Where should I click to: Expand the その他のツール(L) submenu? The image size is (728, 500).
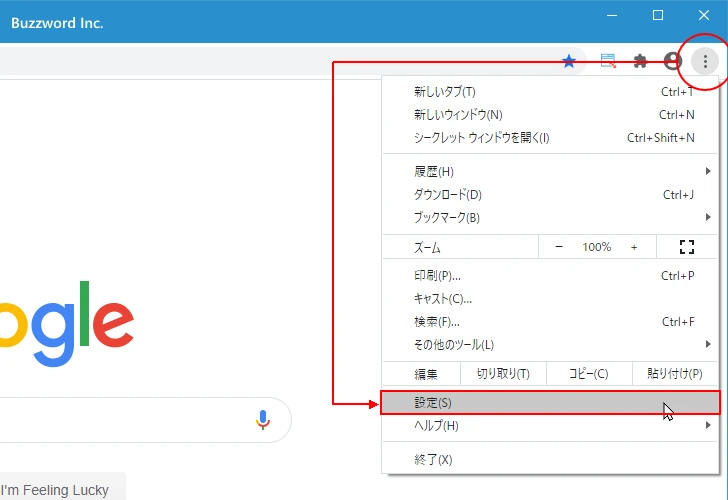point(550,344)
